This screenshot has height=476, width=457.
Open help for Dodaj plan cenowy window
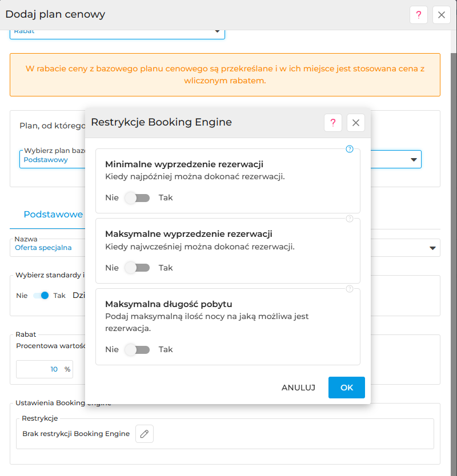click(x=418, y=15)
